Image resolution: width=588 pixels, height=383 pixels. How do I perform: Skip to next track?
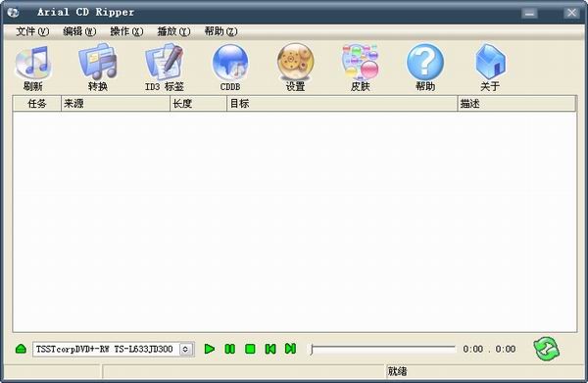coord(291,349)
